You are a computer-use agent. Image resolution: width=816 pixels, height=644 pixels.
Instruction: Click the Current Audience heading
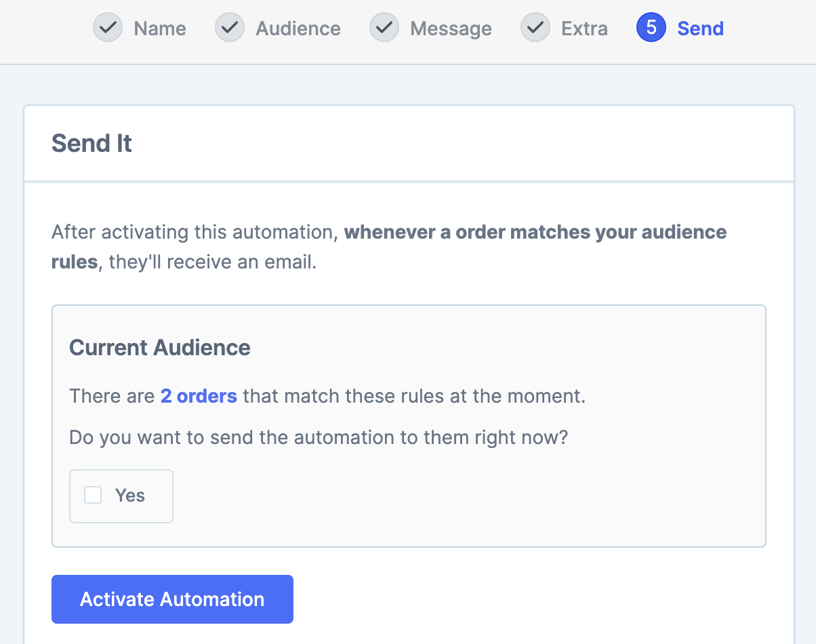coord(160,348)
